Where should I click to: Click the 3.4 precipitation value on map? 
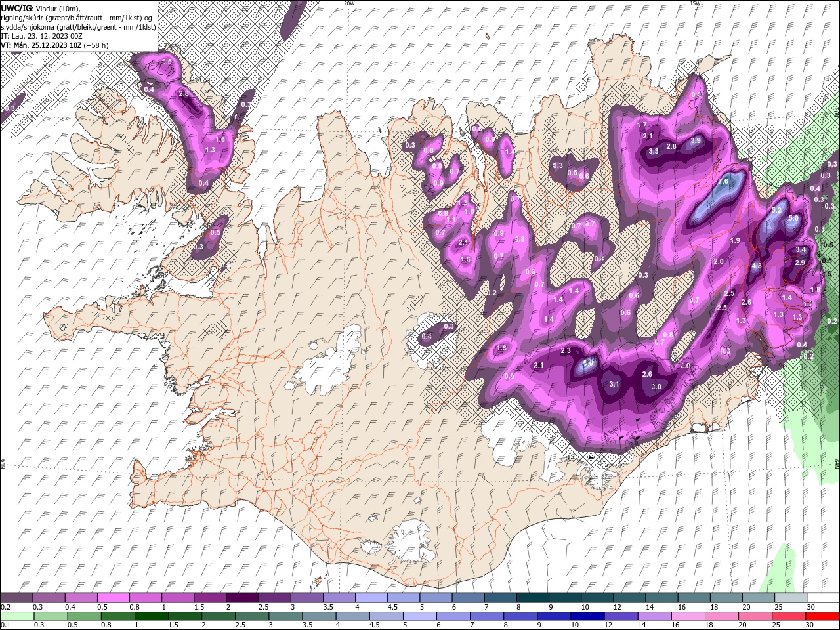pos(801,249)
